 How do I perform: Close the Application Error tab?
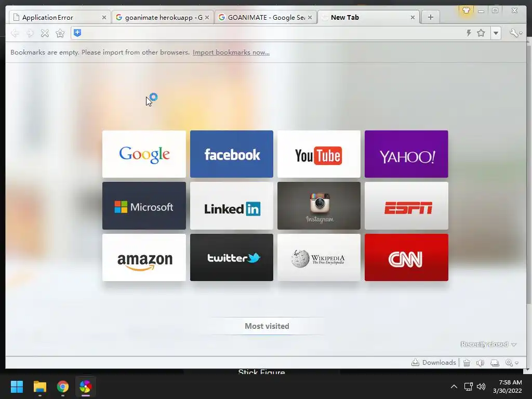[104, 17]
